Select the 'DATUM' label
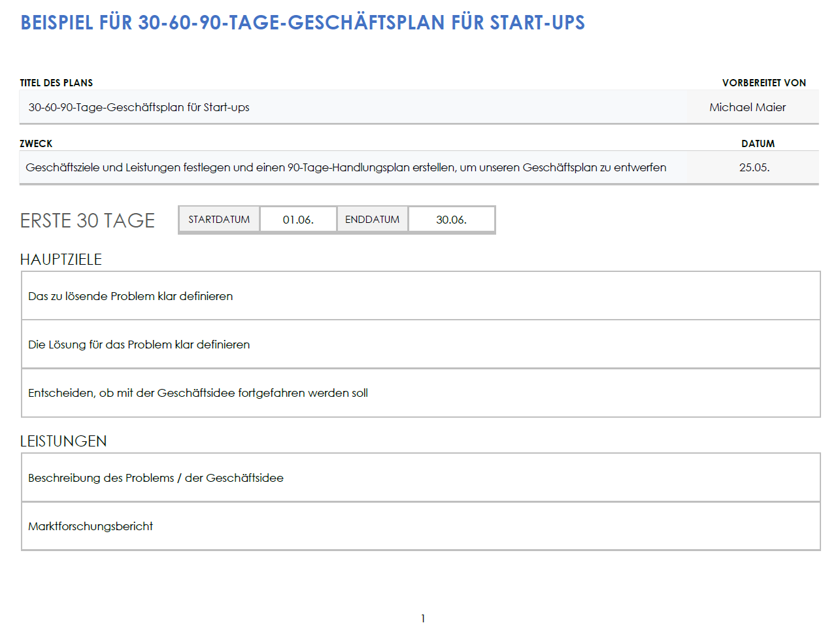The height and width of the screenshot is (640, 840). pos(758,144)
